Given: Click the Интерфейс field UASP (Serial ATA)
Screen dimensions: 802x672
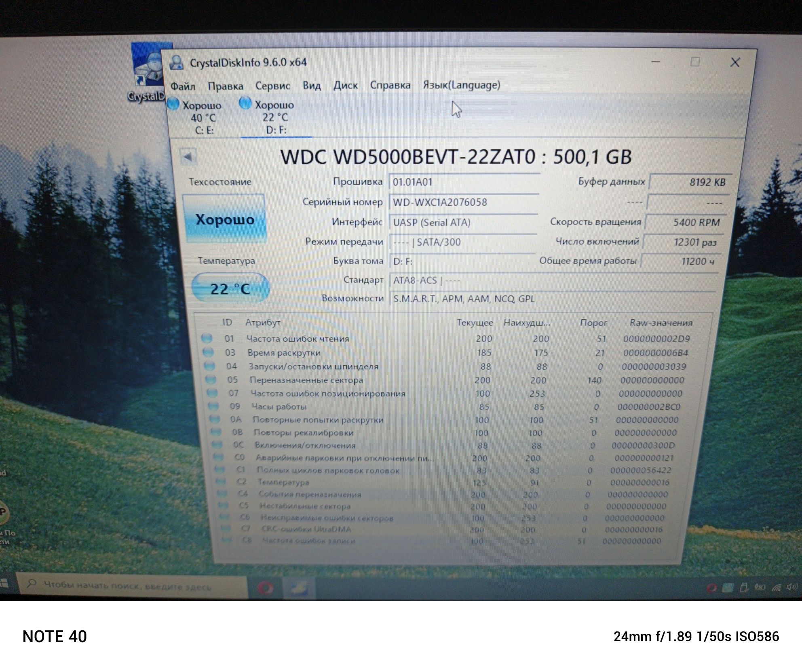Looking at the screenshot, I should tap(463, 222).
